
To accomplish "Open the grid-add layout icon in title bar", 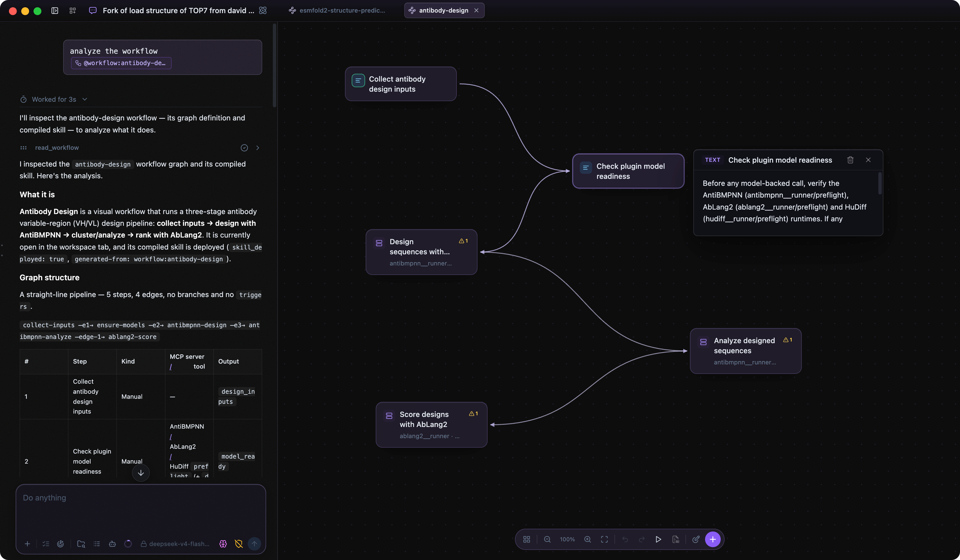I will pyautogui.click(x=72, y=11).
